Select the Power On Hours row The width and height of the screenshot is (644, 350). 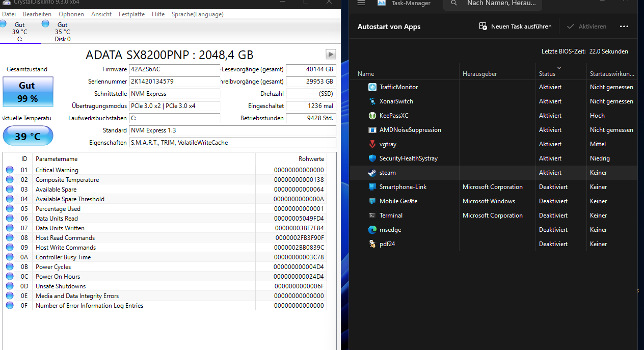(165, 277)
